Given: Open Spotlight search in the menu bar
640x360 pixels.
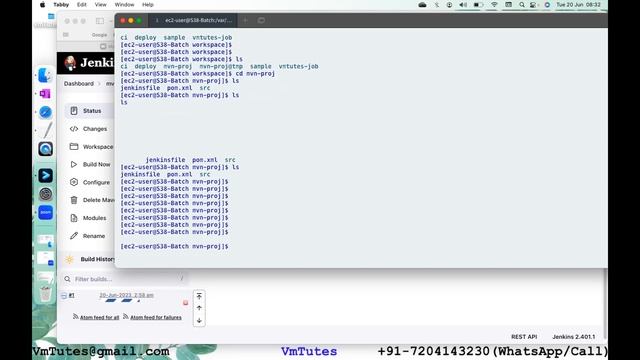Looking at the screenshot, I should (x=522, y=5).
